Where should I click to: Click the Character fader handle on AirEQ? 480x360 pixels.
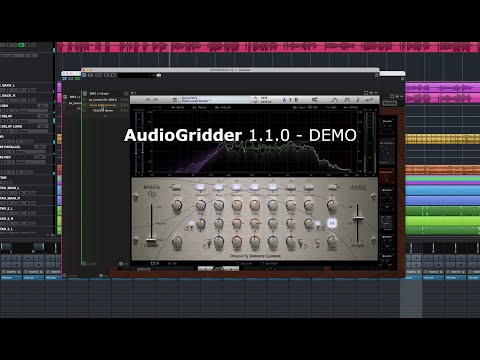pyautogui.click(x=152, y=241)
